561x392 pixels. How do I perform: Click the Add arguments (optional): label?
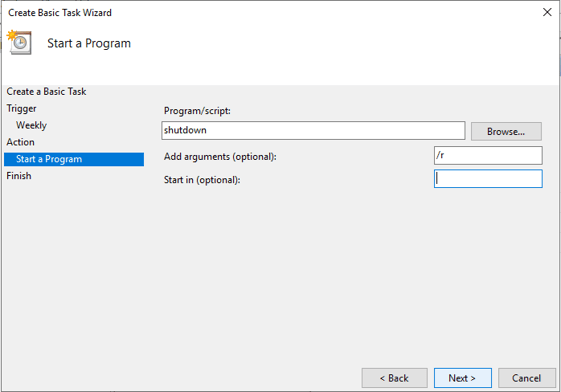coord(220,157)
